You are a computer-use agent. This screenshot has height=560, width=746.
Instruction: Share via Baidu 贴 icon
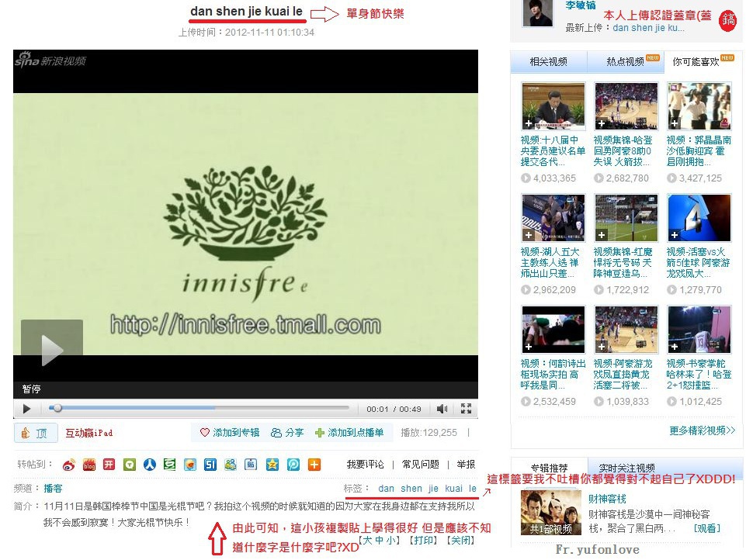pyautogui.click(x=251, y=465)
